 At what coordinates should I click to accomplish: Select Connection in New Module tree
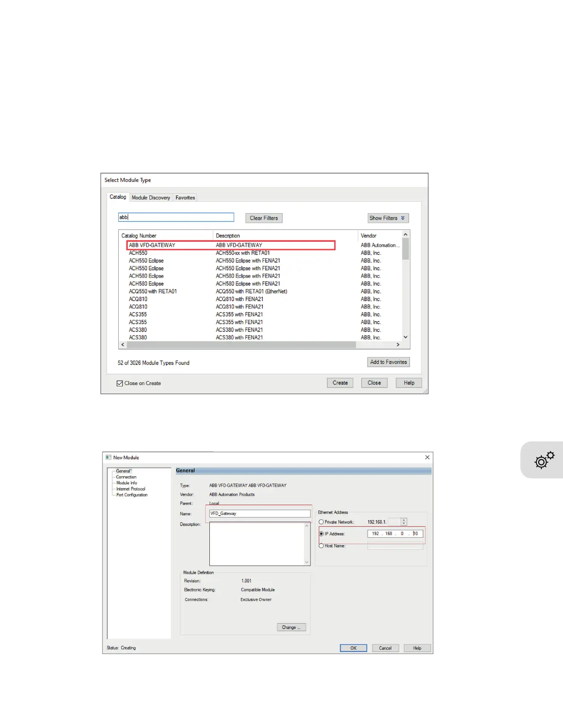tap(126, 477)
